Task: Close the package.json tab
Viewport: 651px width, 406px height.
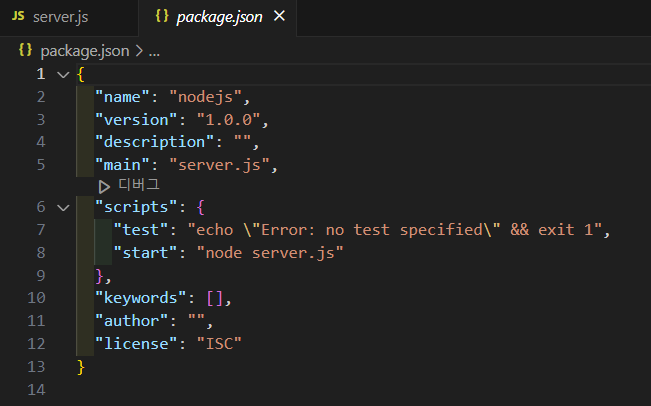Action: (x=279, y=17)
